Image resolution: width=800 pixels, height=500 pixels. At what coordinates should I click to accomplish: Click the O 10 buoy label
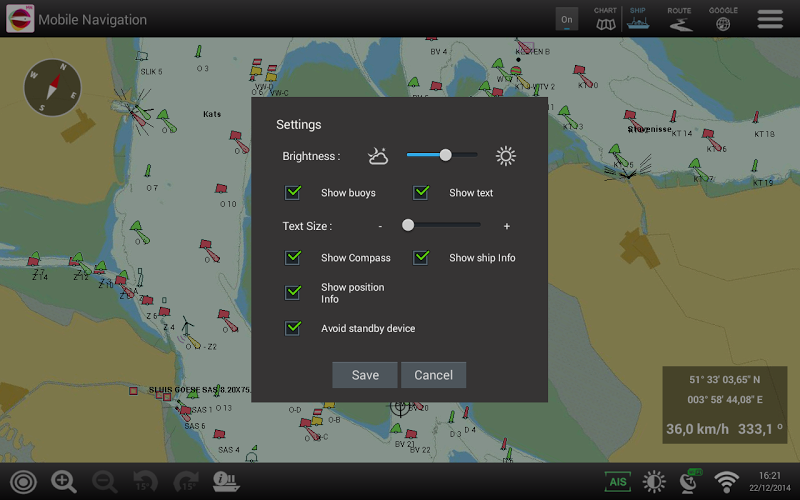[228, 204]
